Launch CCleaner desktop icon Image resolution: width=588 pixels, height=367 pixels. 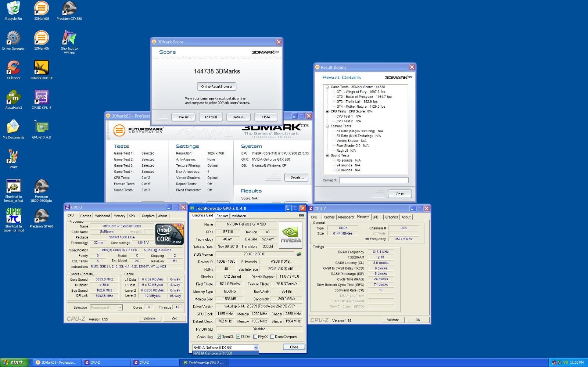(x=13, y=71)
